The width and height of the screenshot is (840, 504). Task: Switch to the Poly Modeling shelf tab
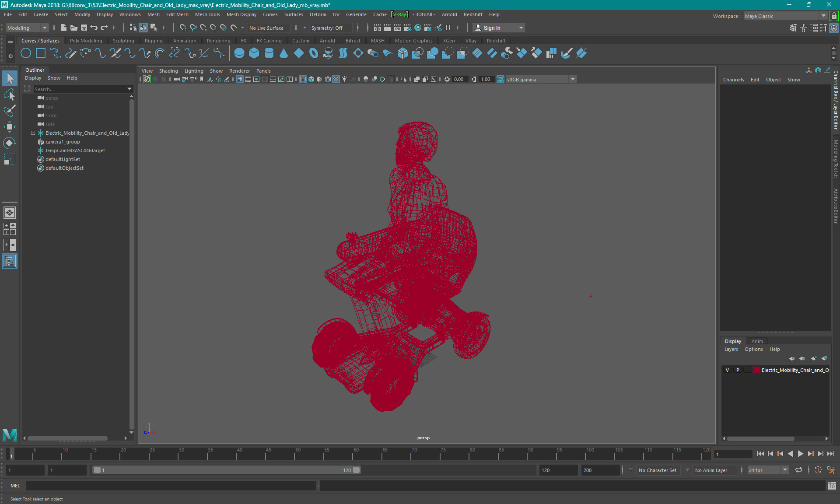pyautogui.click(x=86, y=41)
